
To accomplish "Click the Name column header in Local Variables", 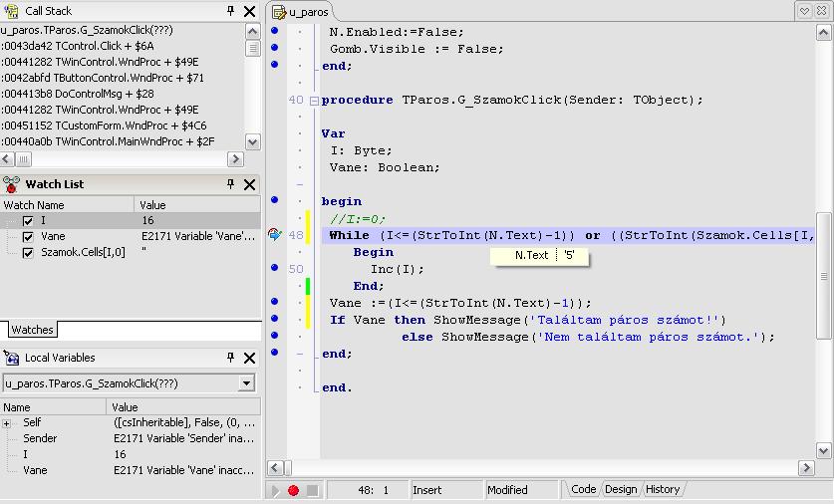I will click(53, 407).
